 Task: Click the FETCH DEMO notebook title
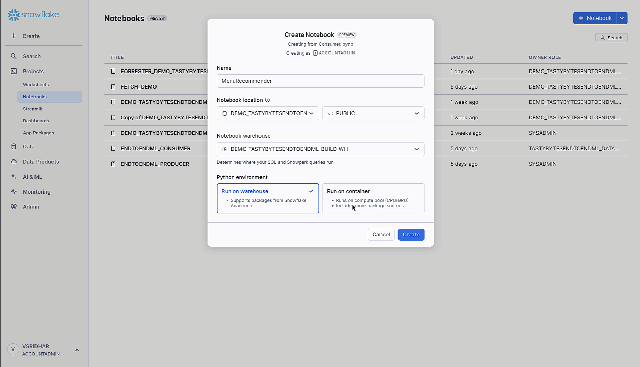139,87
